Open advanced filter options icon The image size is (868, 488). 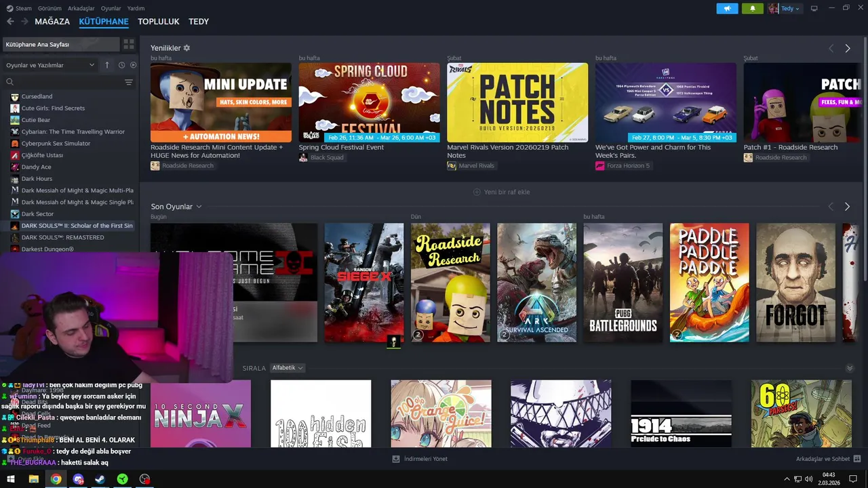point(128,82)
